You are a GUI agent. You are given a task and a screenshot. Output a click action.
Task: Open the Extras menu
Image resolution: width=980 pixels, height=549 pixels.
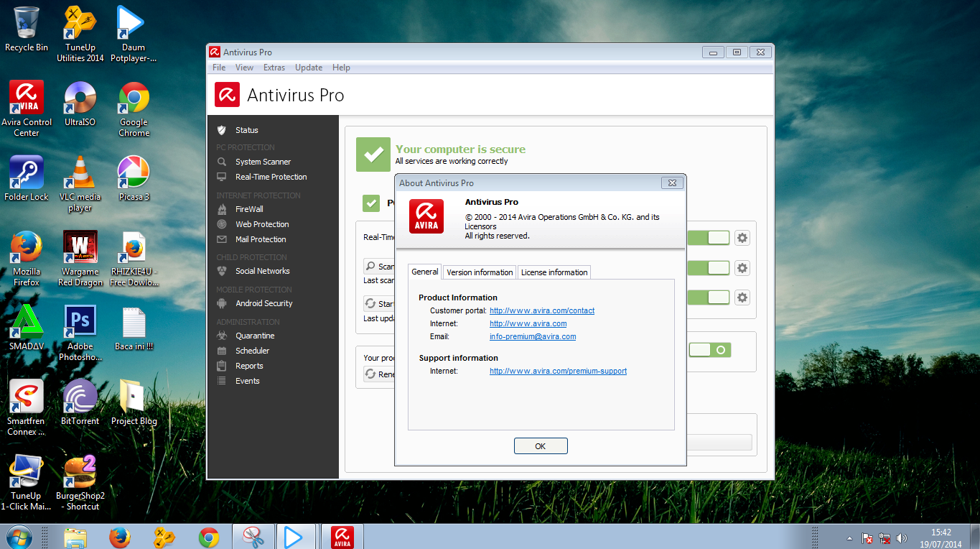click(274, 68)
